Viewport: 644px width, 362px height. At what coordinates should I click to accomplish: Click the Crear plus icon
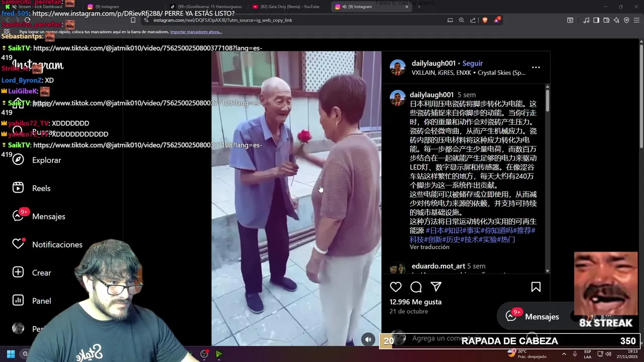click(18, 273)
